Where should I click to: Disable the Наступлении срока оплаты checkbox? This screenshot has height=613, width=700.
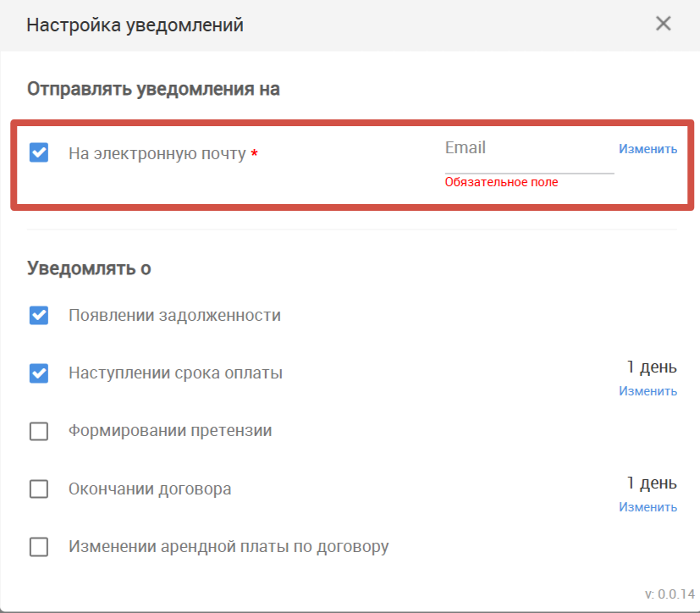[39, 373]
